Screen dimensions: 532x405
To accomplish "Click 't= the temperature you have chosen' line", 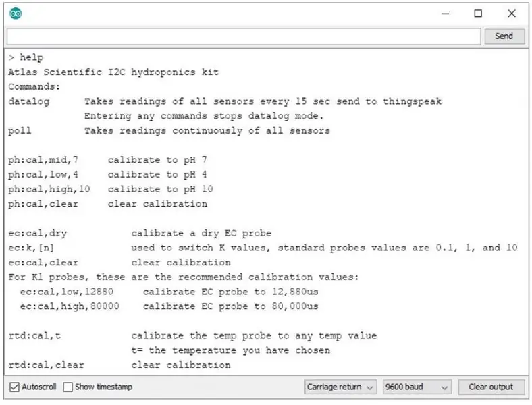I will pyautogui.click(x=231, y=350).
